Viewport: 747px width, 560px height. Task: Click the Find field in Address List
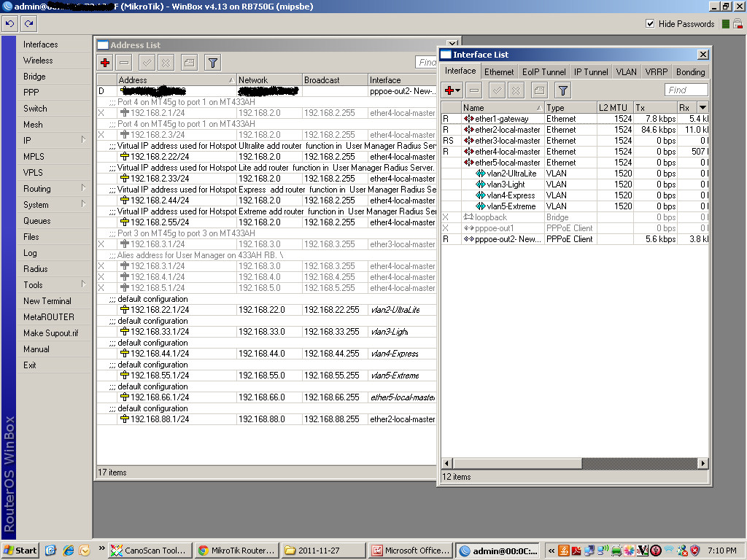click(426, 63)
